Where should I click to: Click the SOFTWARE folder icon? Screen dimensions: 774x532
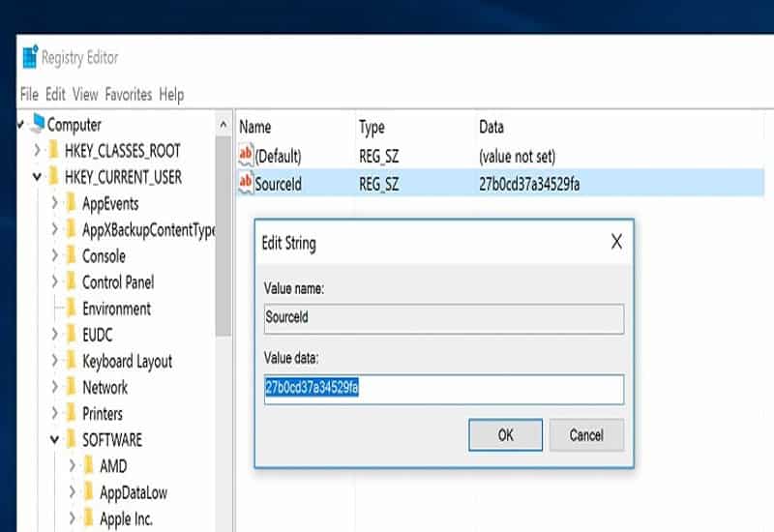click(71, 439)
